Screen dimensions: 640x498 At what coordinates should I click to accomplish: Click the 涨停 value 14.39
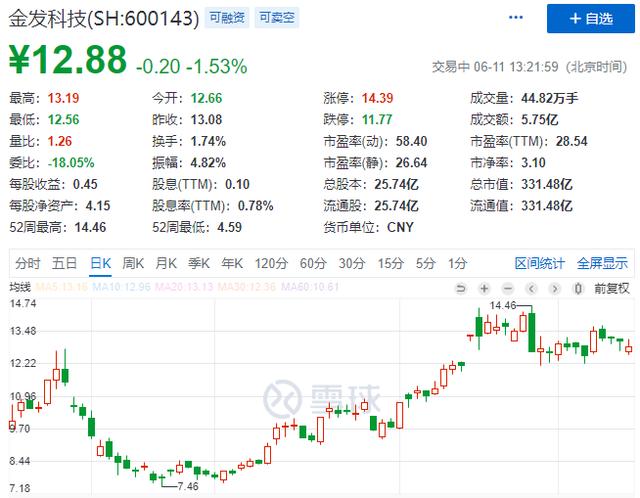(x=378, y=98)
